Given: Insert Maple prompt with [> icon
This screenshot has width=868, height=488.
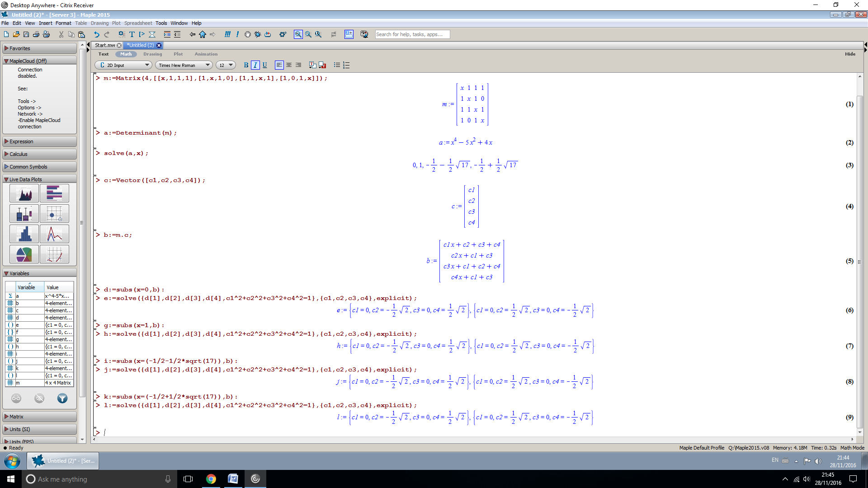Looking at the screenshot, I should point(142,34).
